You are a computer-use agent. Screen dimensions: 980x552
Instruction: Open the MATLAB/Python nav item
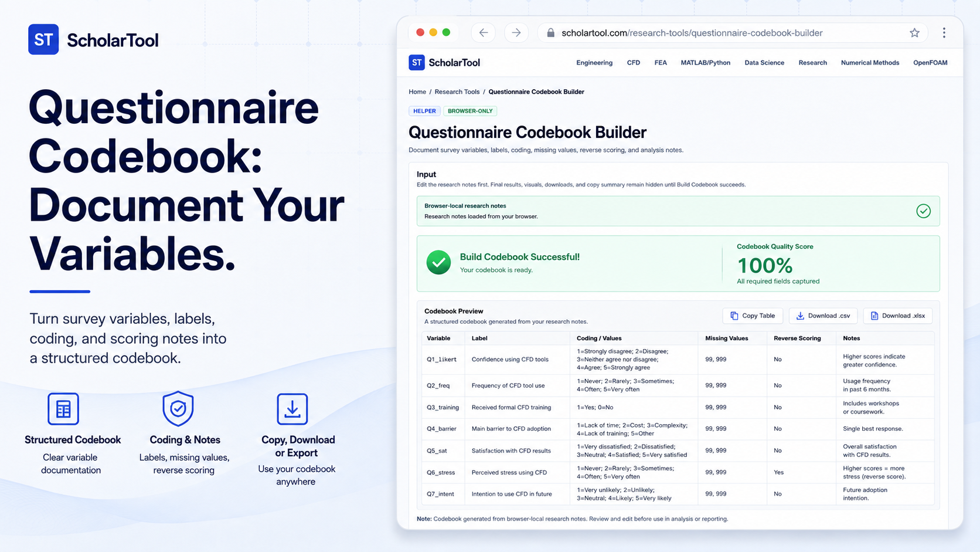(705, 63)
